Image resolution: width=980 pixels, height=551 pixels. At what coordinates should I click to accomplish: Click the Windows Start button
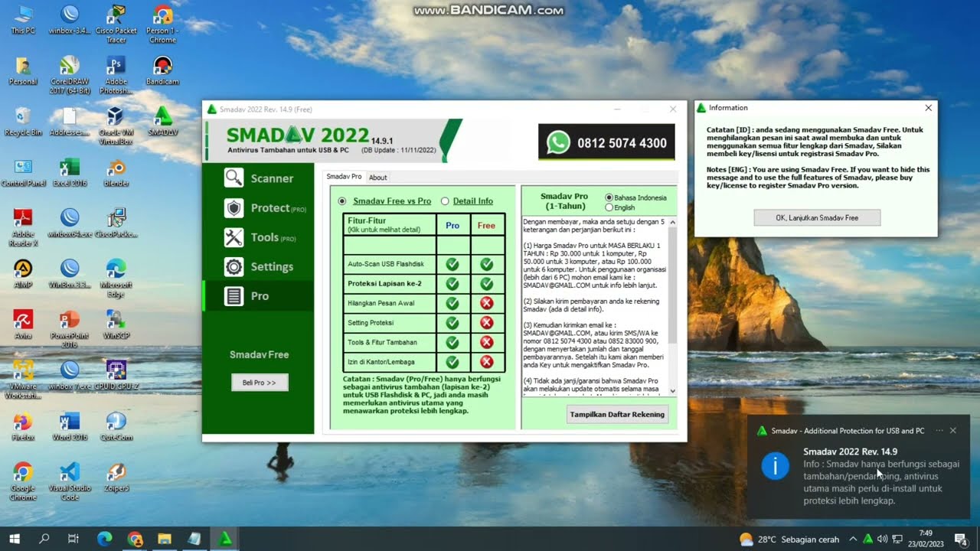pos(14,539)
